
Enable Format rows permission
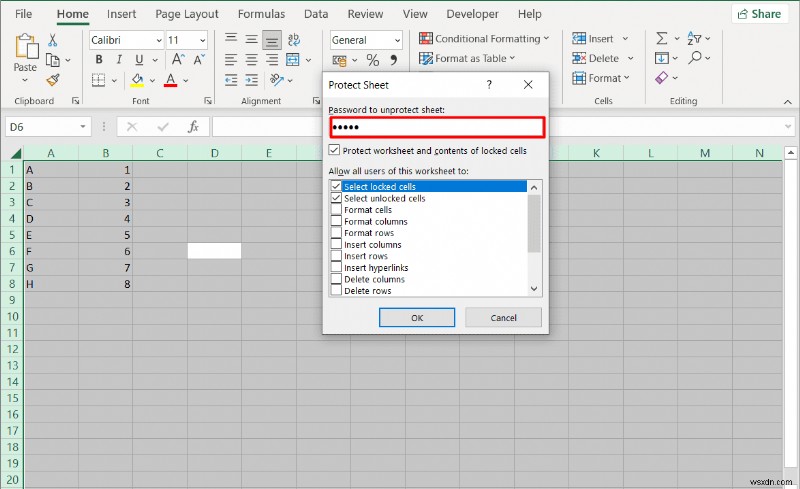coord(336,233)
